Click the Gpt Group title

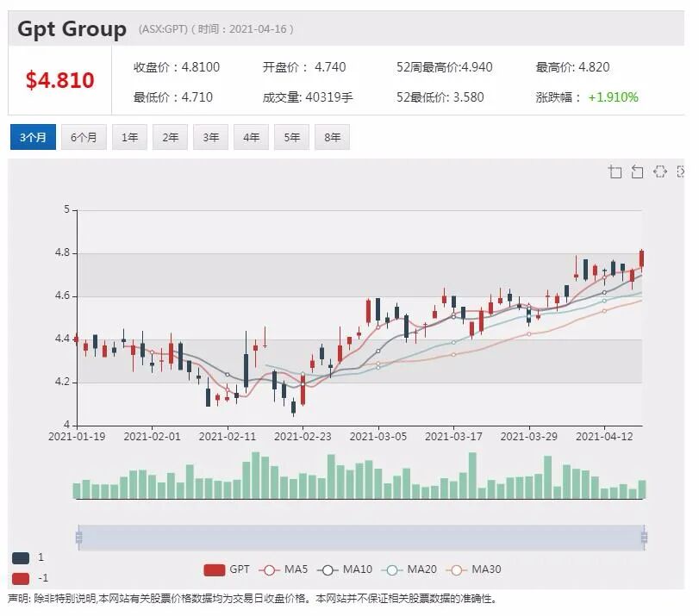tap(72, 29)
